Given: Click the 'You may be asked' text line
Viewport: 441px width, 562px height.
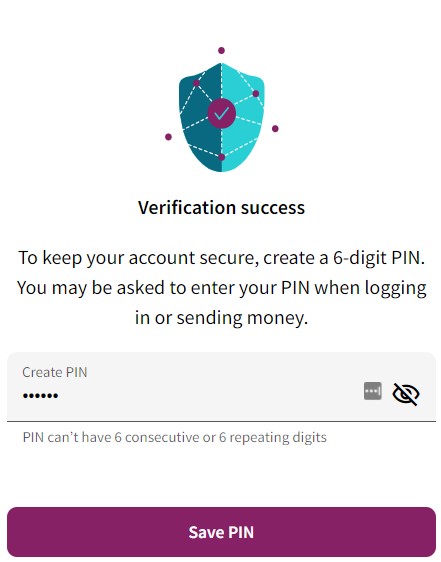Looking at the screenshot, I should 221,288.
